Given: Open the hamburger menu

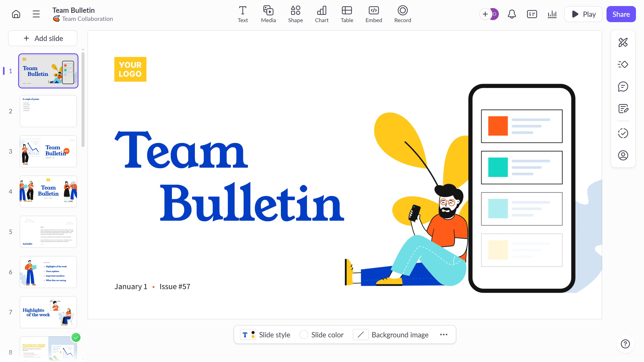Looking at the screenshot, I should (x=36, y=14).
